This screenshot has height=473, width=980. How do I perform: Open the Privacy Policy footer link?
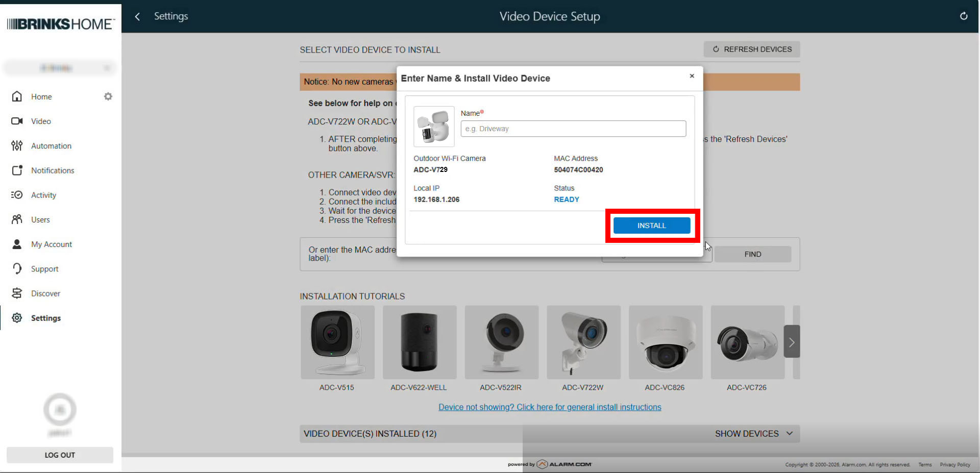(955, 465)
